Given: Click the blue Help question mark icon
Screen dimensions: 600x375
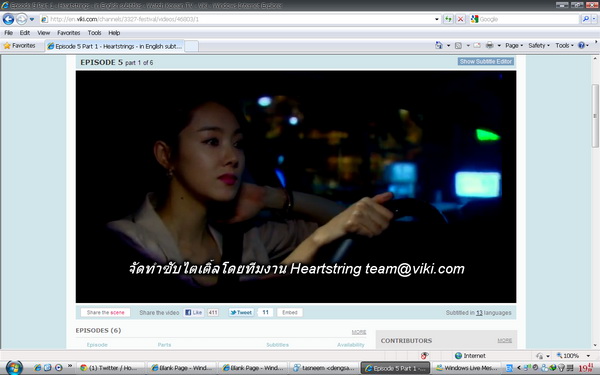Looking at the screenshot, I should pos(581,46).
